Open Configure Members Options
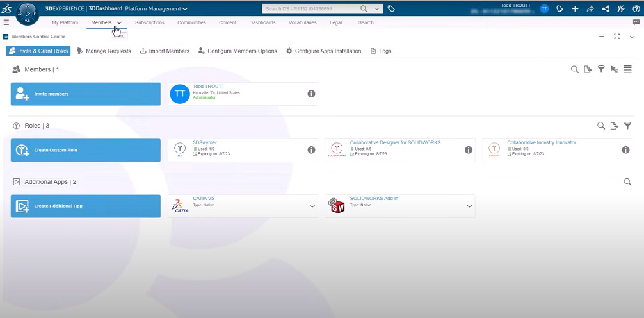Viewport: 644px width, 318px height. 237,51
